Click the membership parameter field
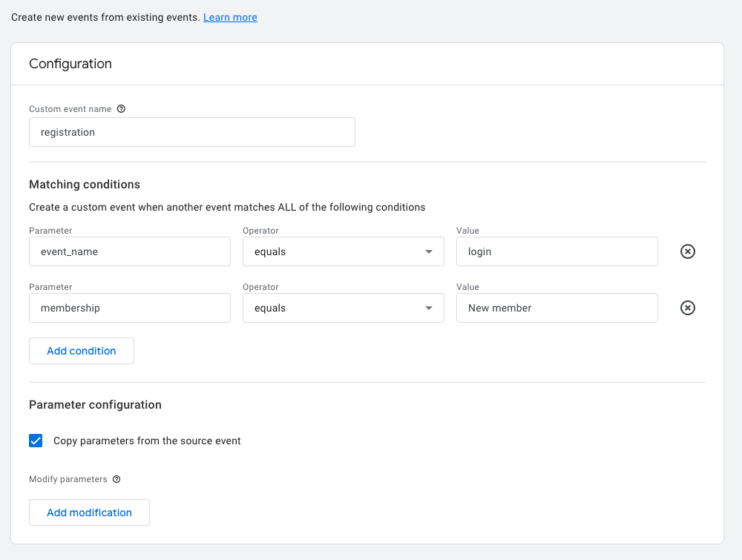 [130, 308]
